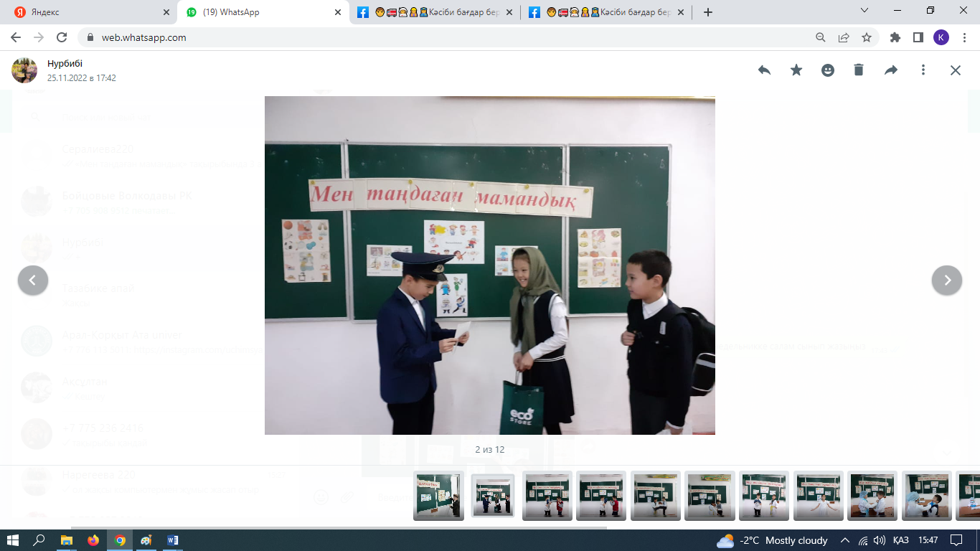React to the photo with an emoji
Screen dimensions: 980x551
pos(828,70)
